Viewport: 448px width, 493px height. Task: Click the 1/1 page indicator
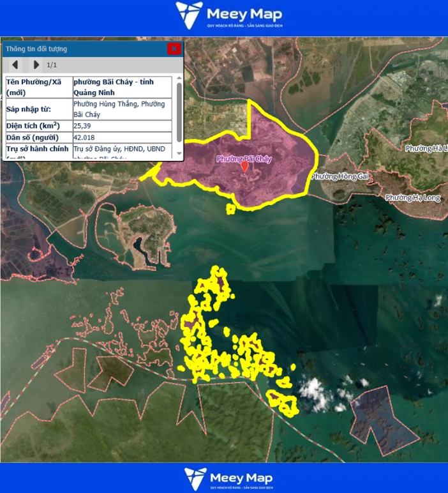(x=52, y=65)
